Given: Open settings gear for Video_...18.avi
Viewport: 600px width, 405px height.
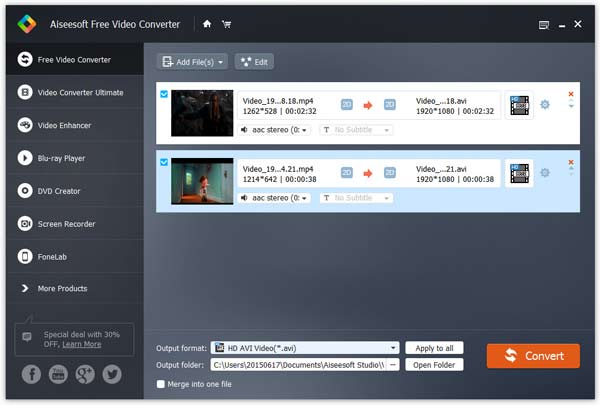Looking at the screenshot, I should click(545, 105).
